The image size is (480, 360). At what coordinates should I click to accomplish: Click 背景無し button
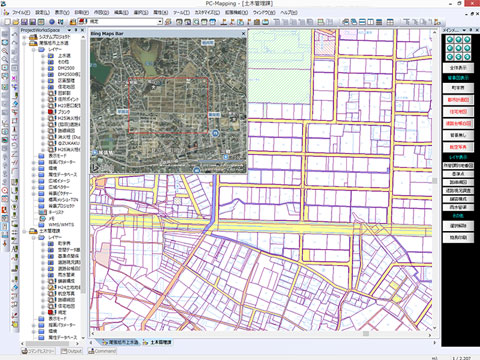(x=458, y=135)
